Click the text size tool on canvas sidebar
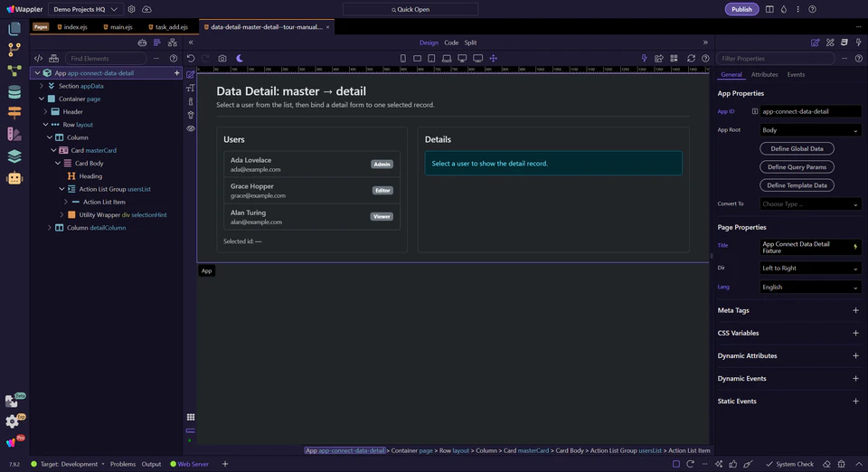Image resolution: width=868 pixels, height=472 pixels. coord(191,88)
